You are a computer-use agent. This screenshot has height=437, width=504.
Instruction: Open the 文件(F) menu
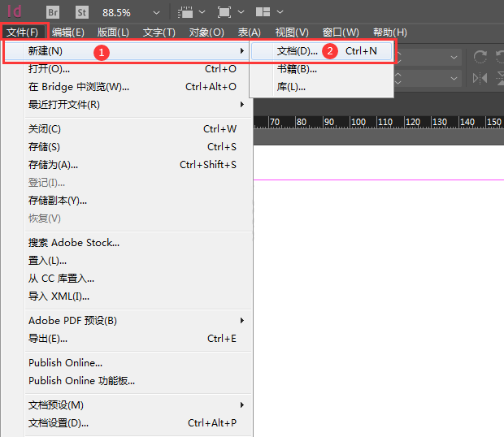[24, 32]
